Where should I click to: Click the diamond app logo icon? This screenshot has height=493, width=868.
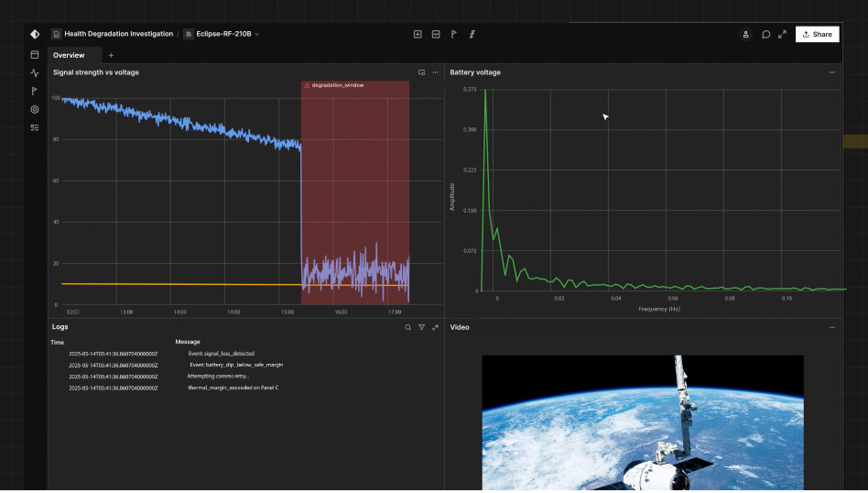coord(35,34)
